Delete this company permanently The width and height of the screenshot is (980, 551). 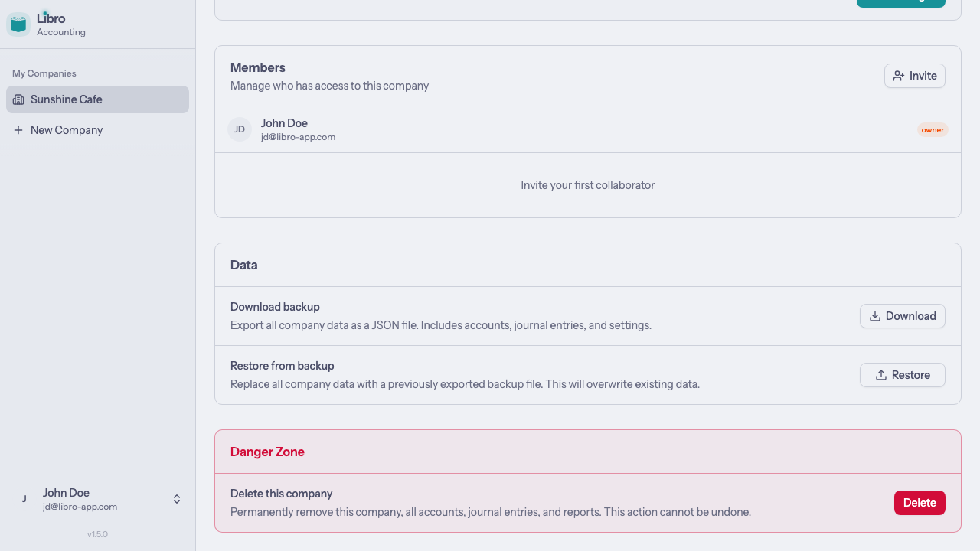[920, 503]
